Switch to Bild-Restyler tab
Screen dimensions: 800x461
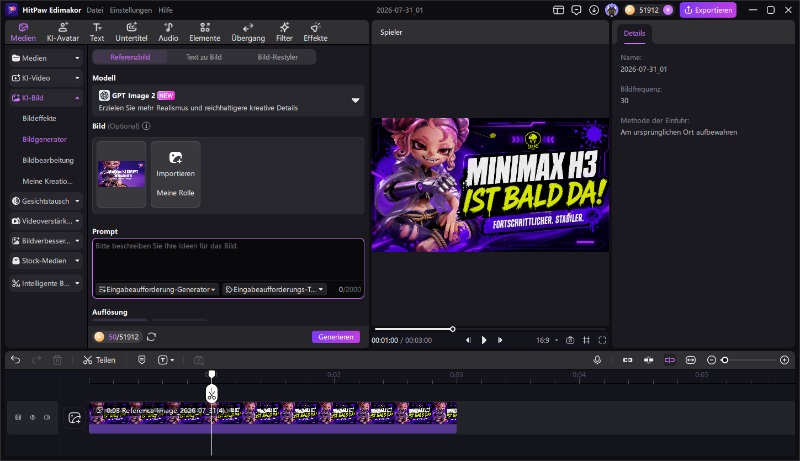tap(278, 57)
